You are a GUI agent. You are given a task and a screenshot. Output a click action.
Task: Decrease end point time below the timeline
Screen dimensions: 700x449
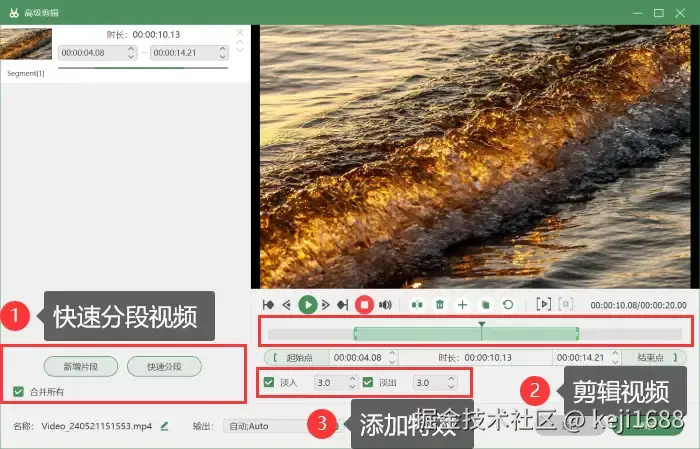[x=615, y=361]
